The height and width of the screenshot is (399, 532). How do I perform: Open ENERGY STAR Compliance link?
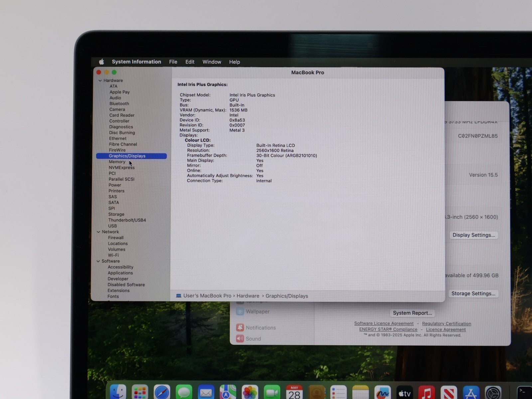point(388,329)
